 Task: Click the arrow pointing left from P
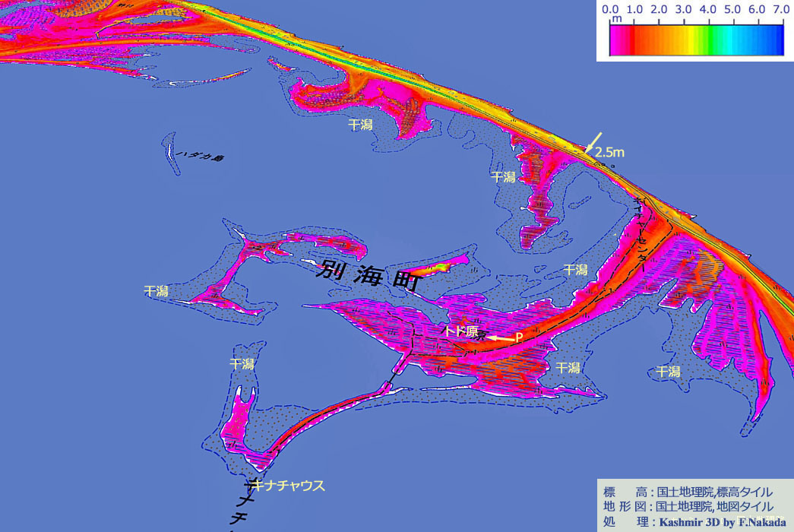click(500, 336)
